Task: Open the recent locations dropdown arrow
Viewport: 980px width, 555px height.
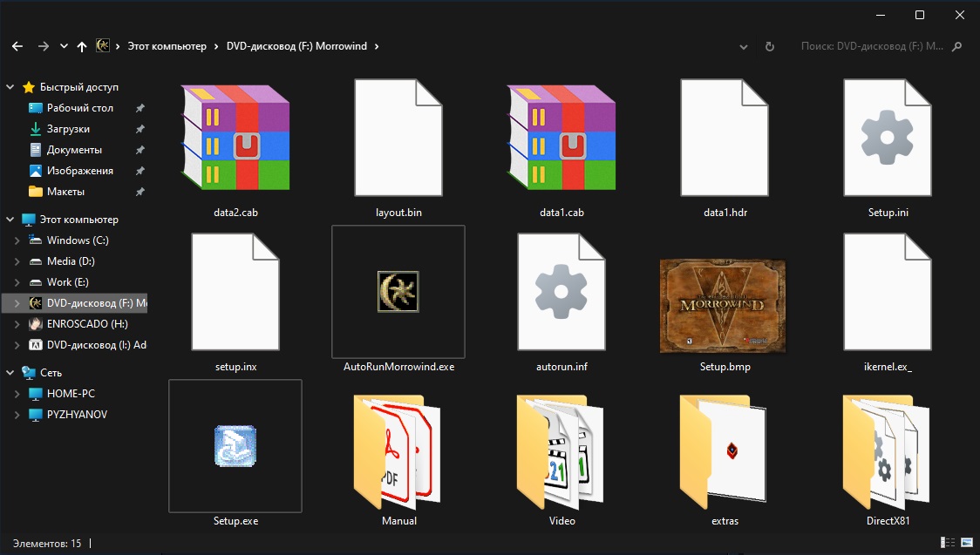Action: coord(64,46)
